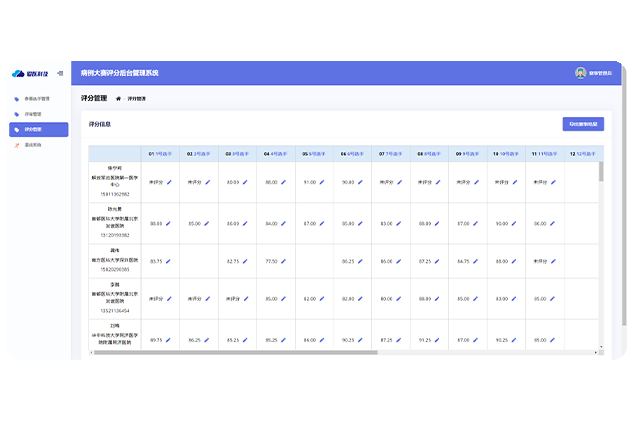
Task: Edit the 91.00 score under column 05
Action: pos(322,182)
